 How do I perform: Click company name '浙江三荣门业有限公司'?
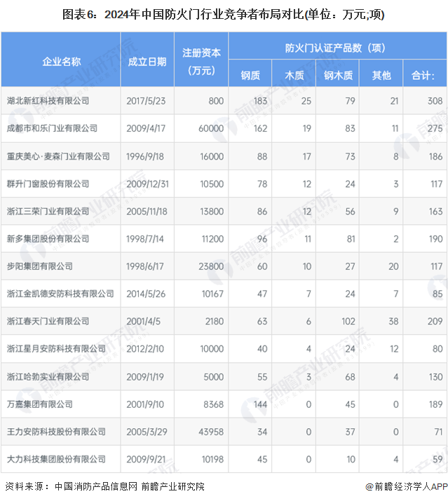click(x=48, y=212)
